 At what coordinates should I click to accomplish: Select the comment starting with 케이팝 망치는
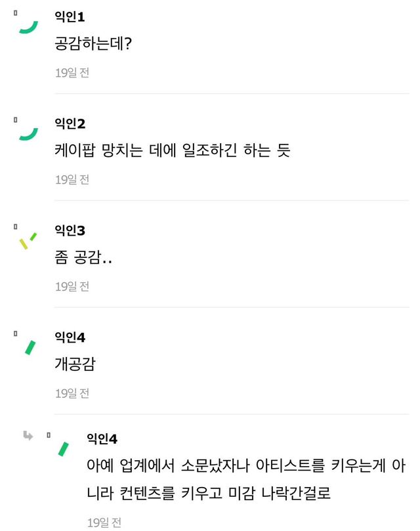click(x=172, y=151)
